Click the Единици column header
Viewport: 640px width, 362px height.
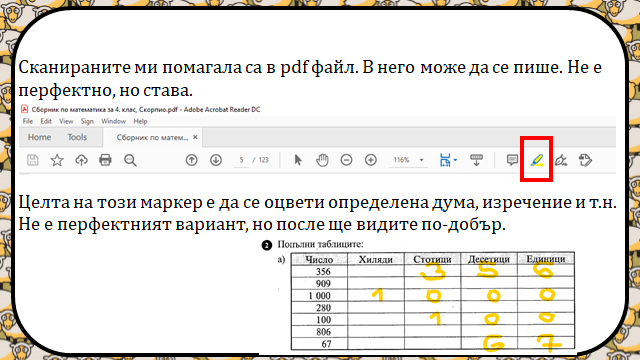click(x=546, y=259)
